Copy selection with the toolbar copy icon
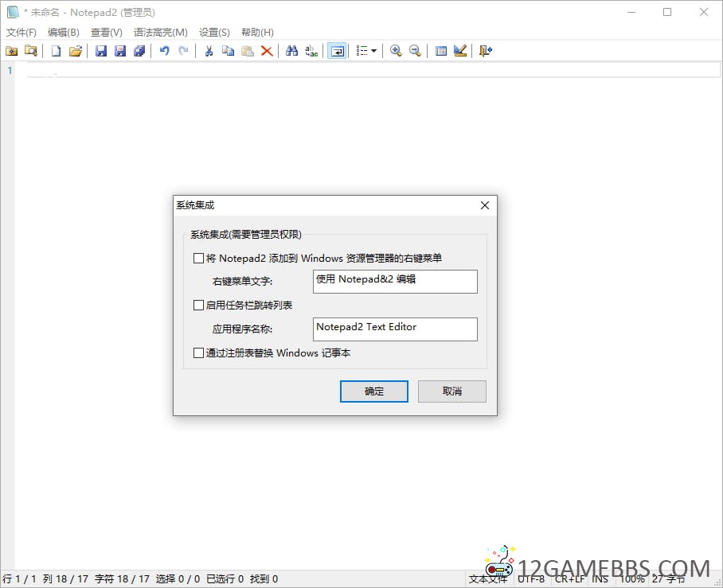723x588 pixels. pyautogui.click(x=229, y=51)
